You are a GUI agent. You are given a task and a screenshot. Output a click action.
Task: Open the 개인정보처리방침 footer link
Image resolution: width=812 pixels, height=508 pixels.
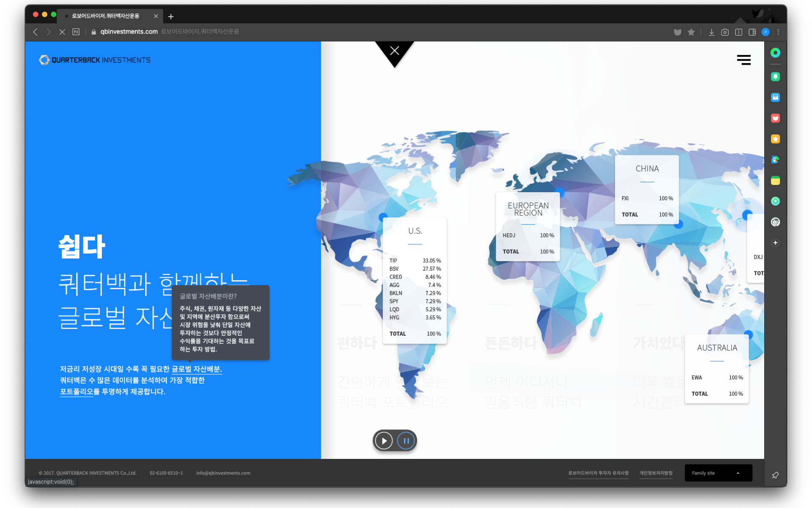tap(656, 473)
